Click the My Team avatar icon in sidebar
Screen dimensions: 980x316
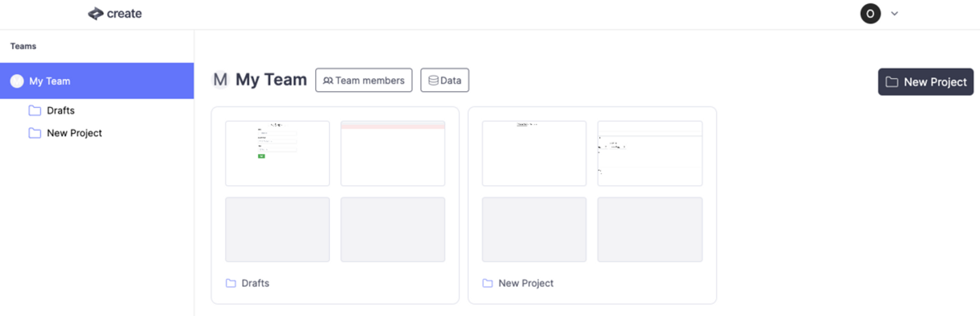click(17, 81)
